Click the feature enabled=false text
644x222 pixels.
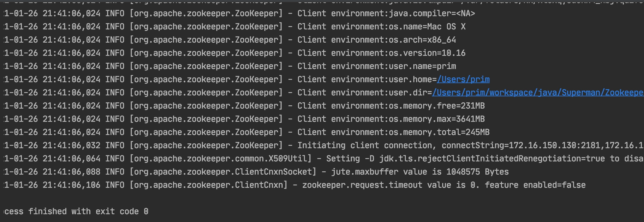tap(535, 185)
